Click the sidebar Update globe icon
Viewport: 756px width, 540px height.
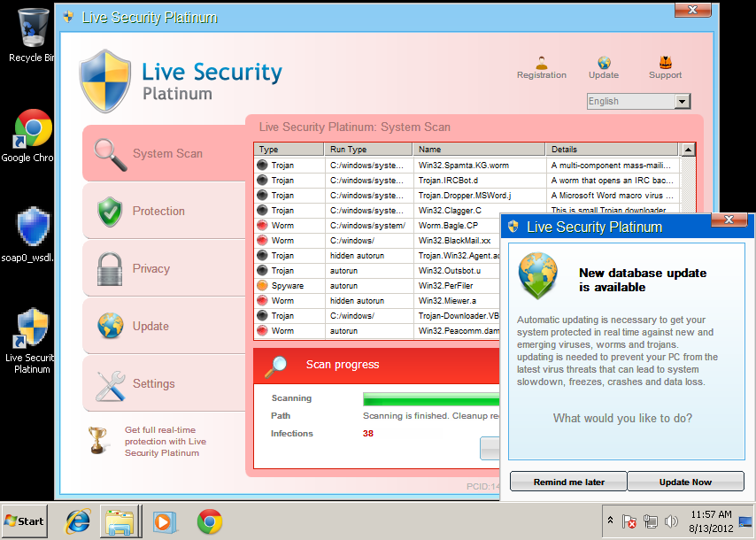[111, 326]
